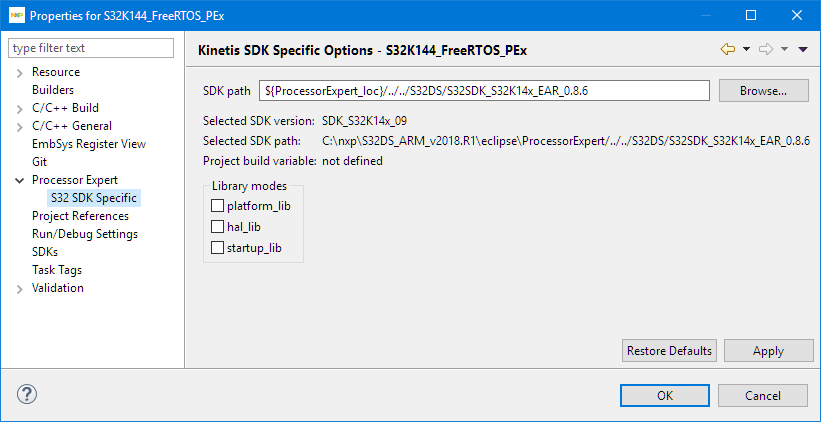Open the Run/Debug Settings page
This screenshot has height=422, width=821.
pyautogui.click(x=85, y=234)
